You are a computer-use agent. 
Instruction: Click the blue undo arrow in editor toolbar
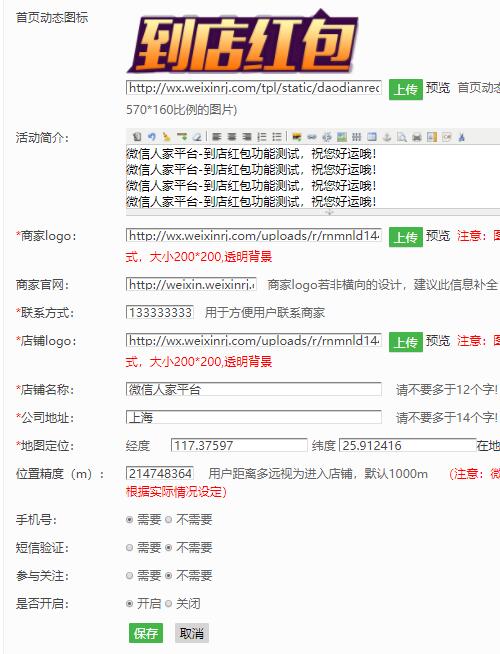[151, 136]
